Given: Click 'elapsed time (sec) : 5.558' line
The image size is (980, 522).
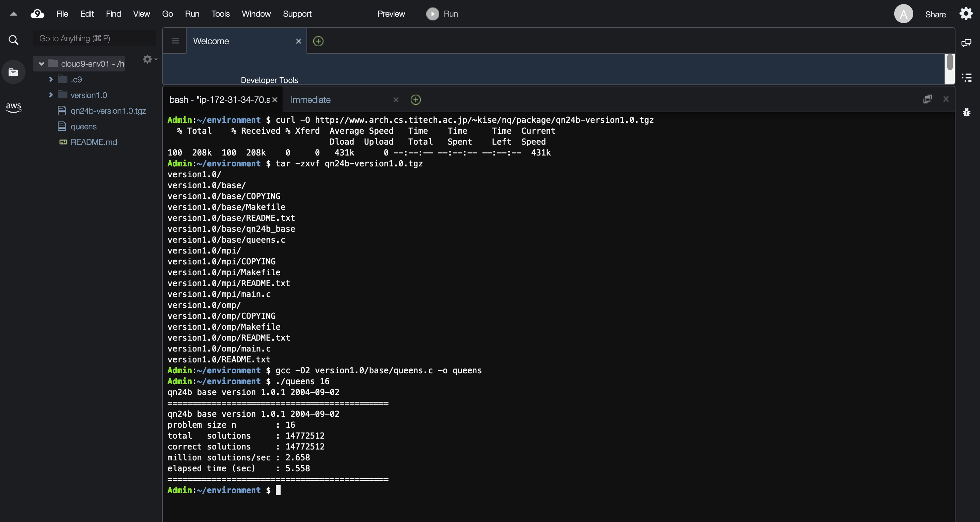Looking at the screenshot, I should pos(239,468).
